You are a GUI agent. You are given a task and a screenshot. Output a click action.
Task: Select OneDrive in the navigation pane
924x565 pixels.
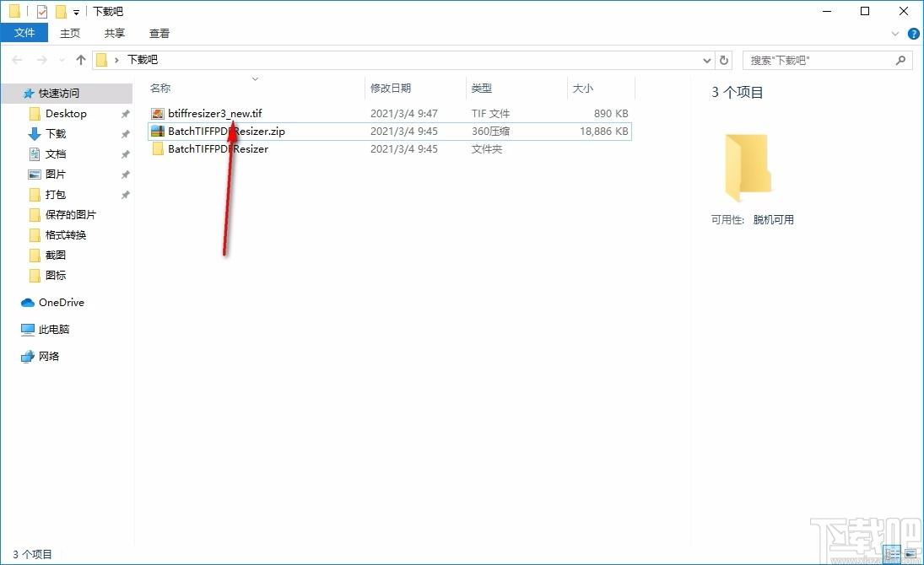(x=62, y=302)
